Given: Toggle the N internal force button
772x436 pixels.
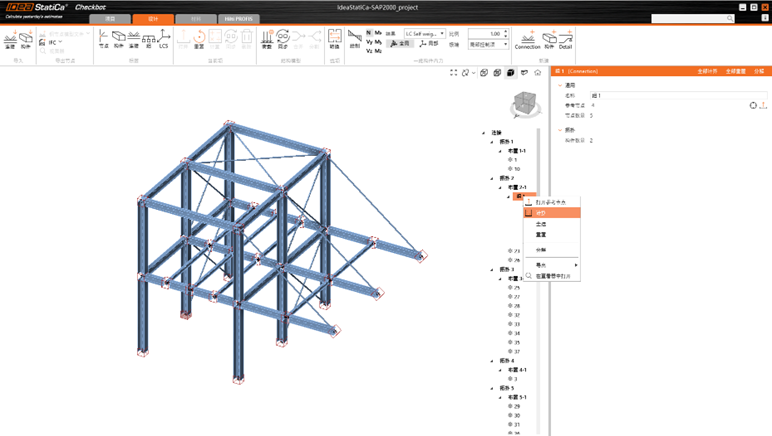Looking at the screenshot, I should coord(369,33).
